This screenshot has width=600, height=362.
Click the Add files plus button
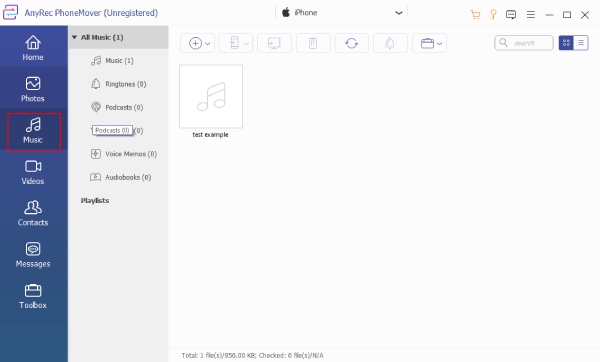(x=195, y=43)
